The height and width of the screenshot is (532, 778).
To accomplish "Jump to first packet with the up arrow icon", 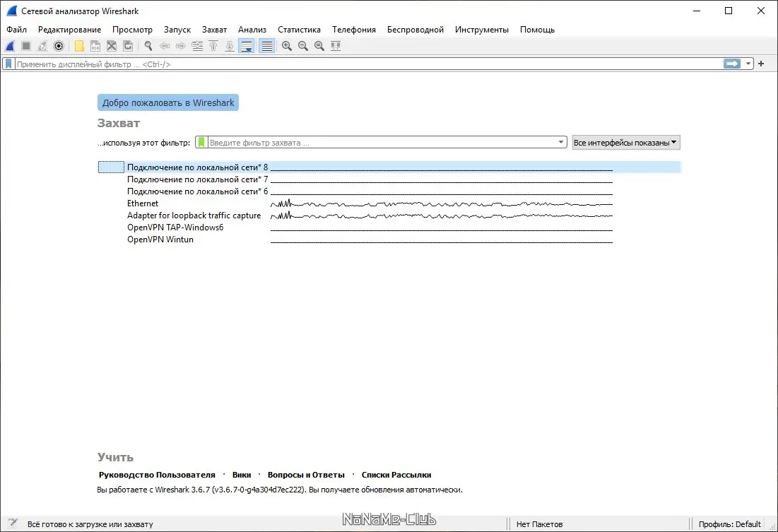I will [213, 46].
